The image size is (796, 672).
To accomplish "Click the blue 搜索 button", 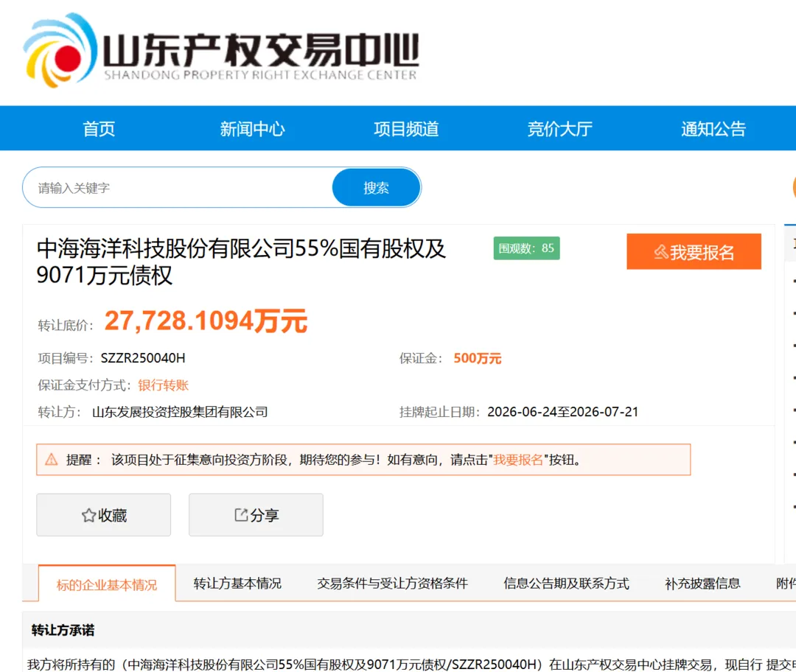I will [x=376, y=188].
